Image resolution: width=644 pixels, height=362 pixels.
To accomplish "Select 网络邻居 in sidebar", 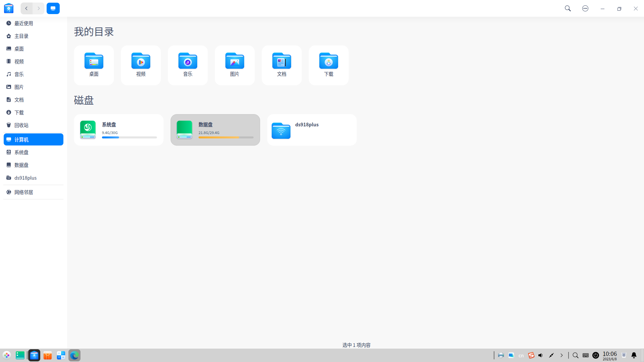I will 23,192.
